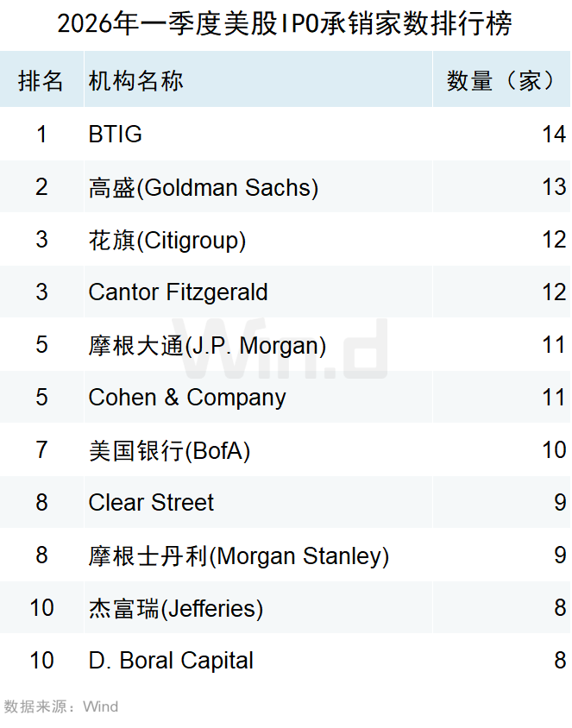Click the 数据来源：Wind source note
572x728 pixels.
coord(60,707)
